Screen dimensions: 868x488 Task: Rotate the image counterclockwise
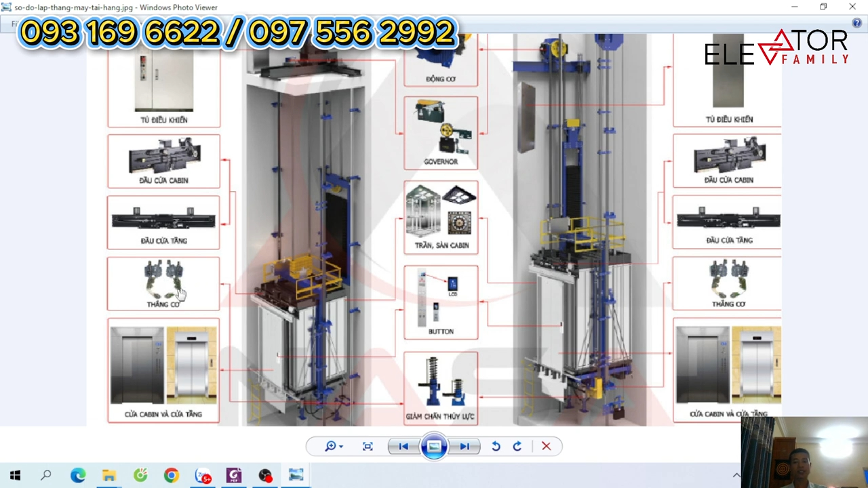pyautogui.click(x=496, y=446)
